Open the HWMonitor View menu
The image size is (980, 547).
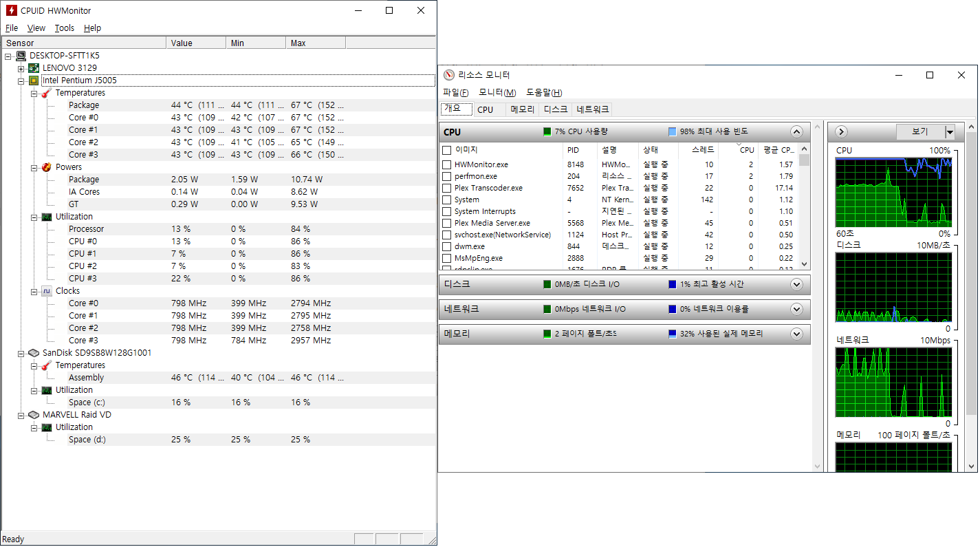pos(36,28)
